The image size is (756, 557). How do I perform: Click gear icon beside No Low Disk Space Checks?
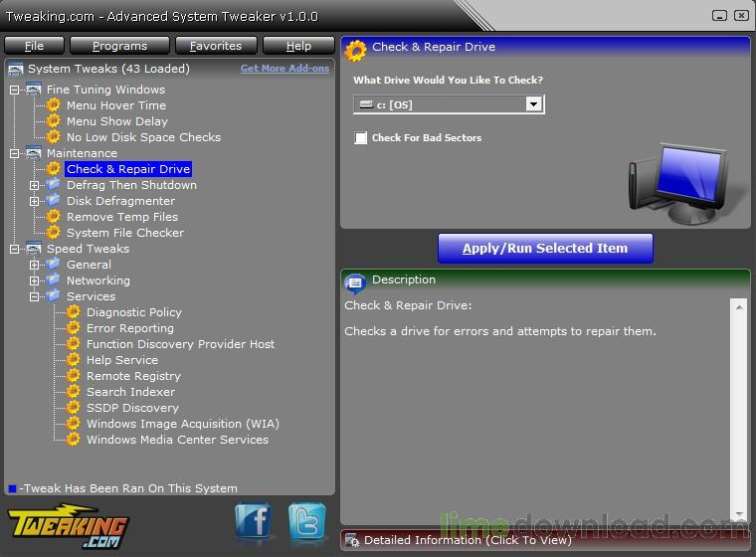click(53, 137)
